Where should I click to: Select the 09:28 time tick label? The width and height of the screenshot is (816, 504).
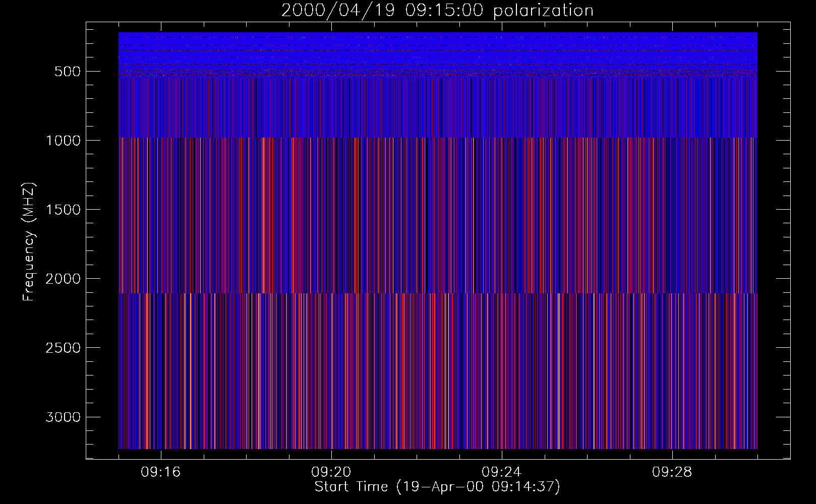672,472
